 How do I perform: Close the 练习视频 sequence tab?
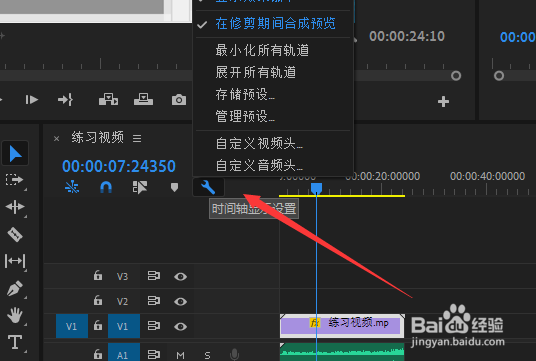56,138
